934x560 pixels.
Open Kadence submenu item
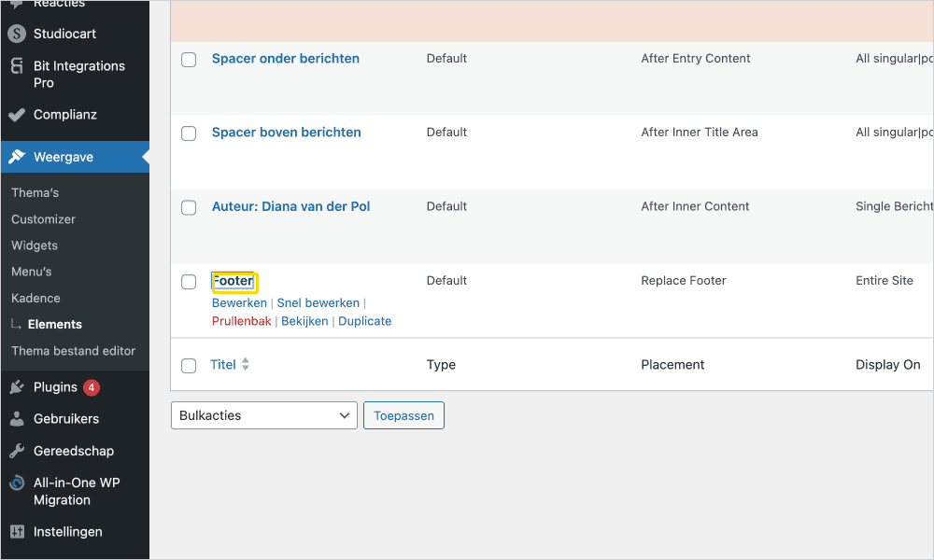tap(35, 298)
